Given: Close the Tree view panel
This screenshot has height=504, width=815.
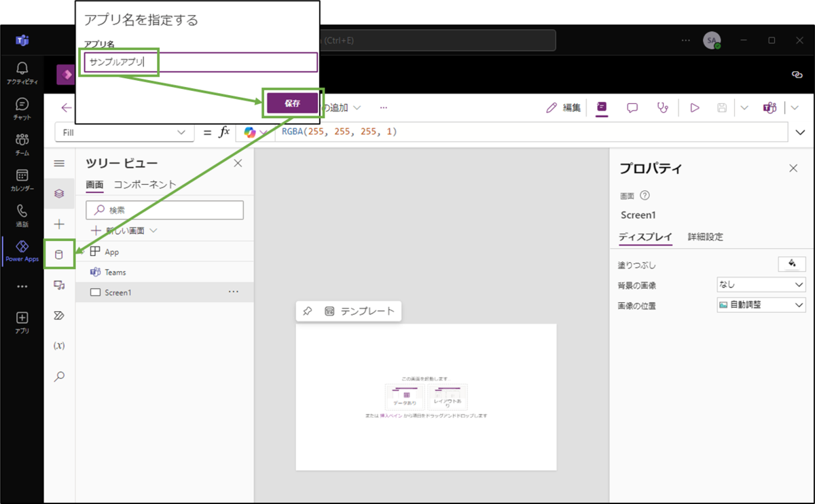Looking at the screenshot, I should (238, 163).
